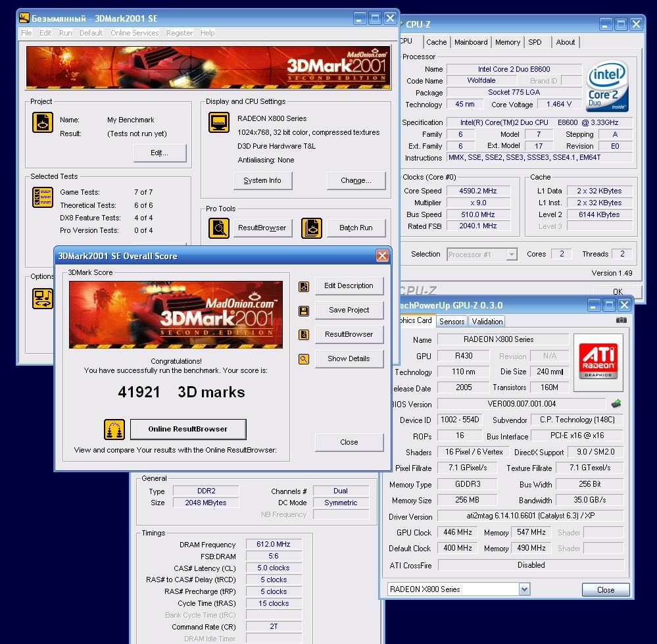
Task: Switch to the SPD tab in CPU-Z
Action: pos(535,42)
